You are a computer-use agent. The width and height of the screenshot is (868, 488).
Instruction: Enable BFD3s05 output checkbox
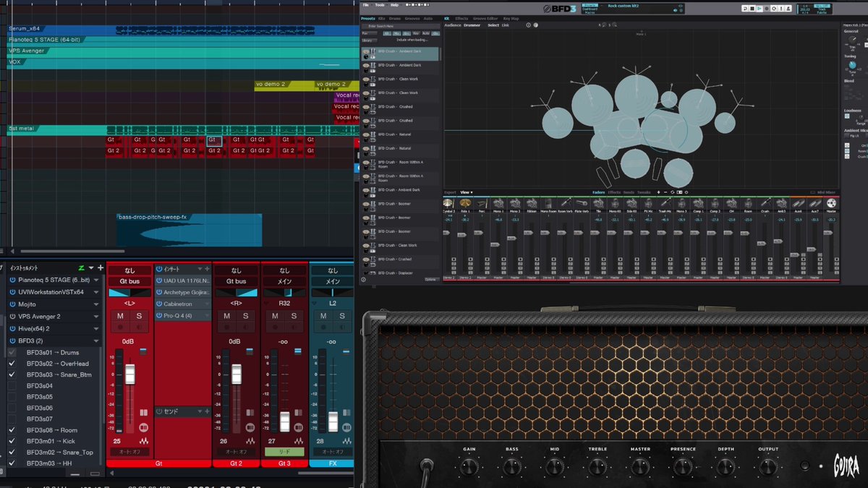click(12, 396)
